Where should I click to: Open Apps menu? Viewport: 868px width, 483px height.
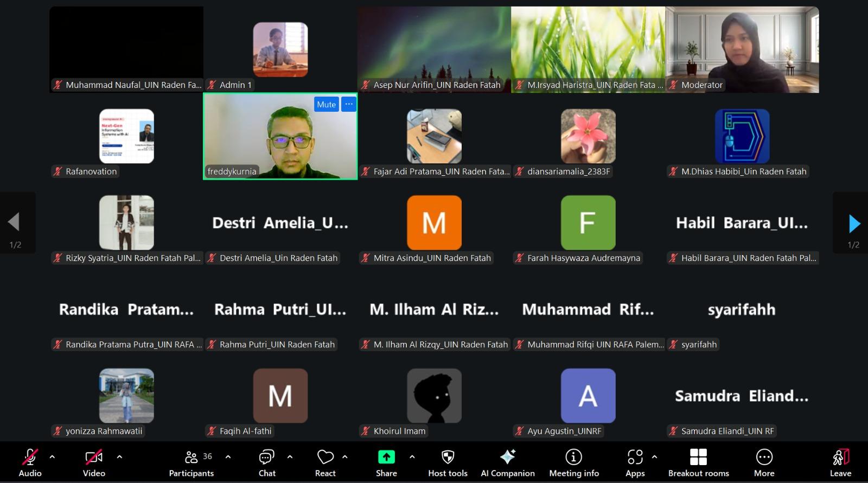pos(635,462)
